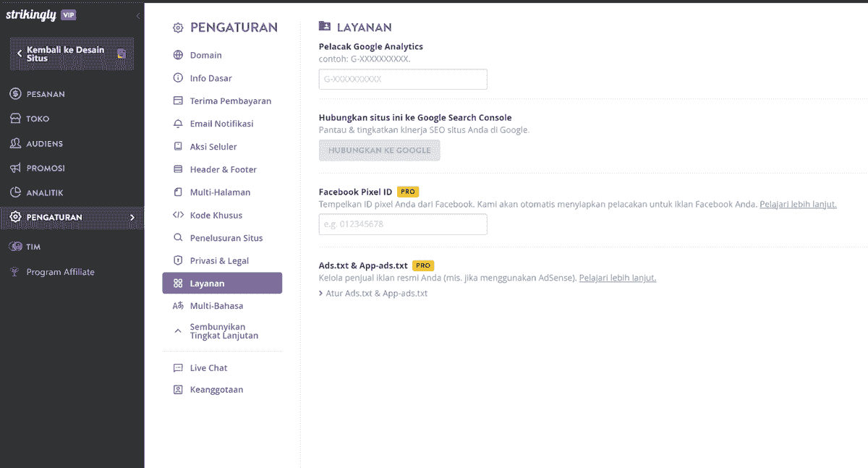Click the Toko store icon

(x=15, y=119)
